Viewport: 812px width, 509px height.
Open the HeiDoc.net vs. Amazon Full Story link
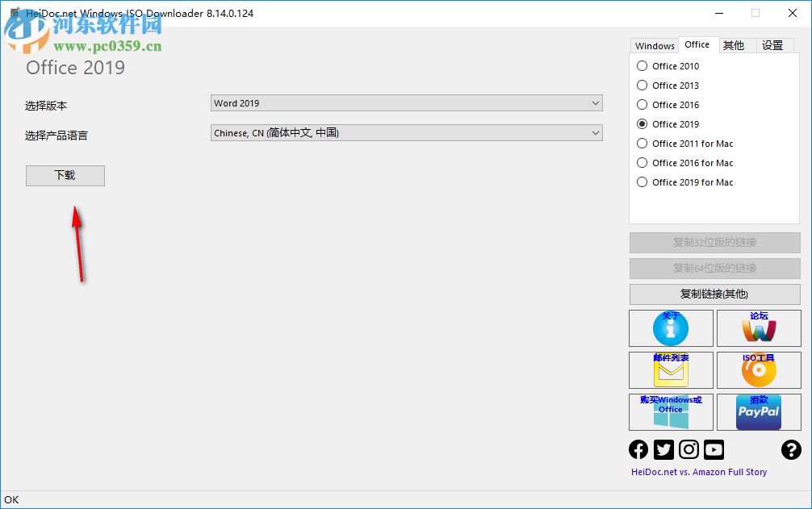coord(699,472)
